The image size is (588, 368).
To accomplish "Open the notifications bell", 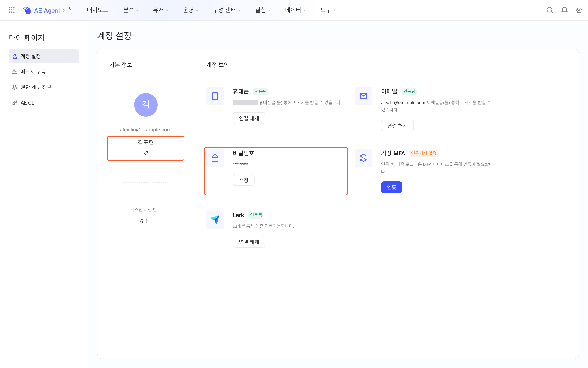I will [x=564, y=10].
